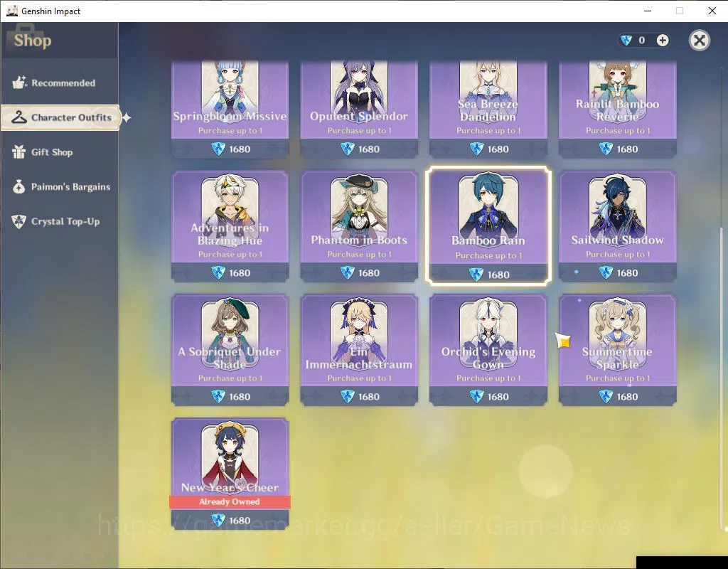This screenshot has height=569, width=728.
Task: Select Adventures in Blazing Hue outfit
Action: coord(230,225)
